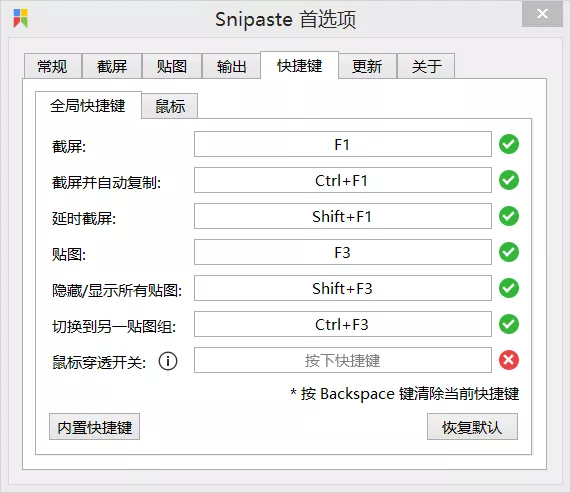Close the Snipaste preferences window
The height and width of the screenshot is (493, 571).
542,14
